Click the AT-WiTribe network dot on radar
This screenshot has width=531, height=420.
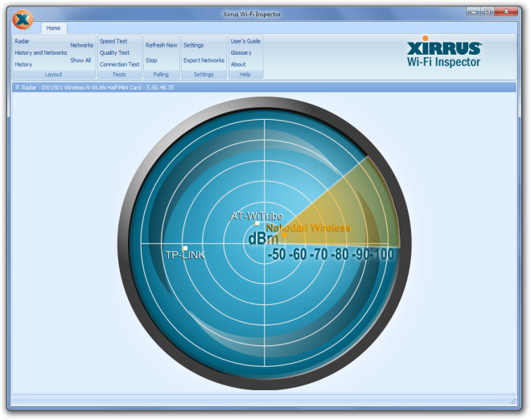257,223
